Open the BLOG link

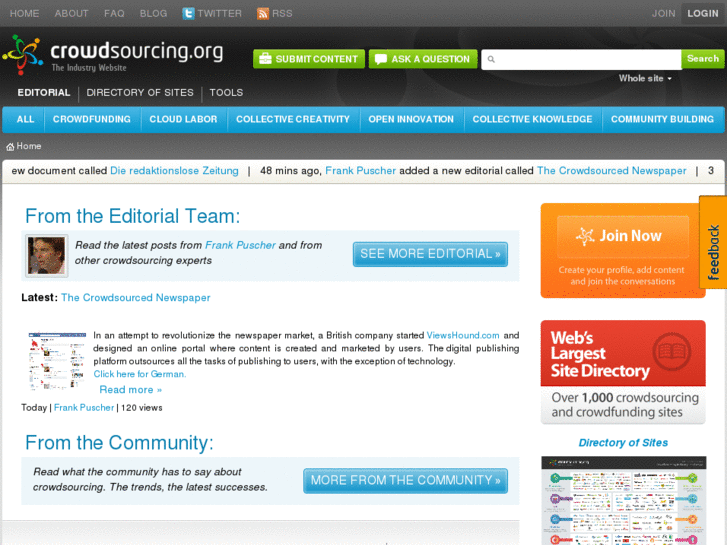(153, 13)
